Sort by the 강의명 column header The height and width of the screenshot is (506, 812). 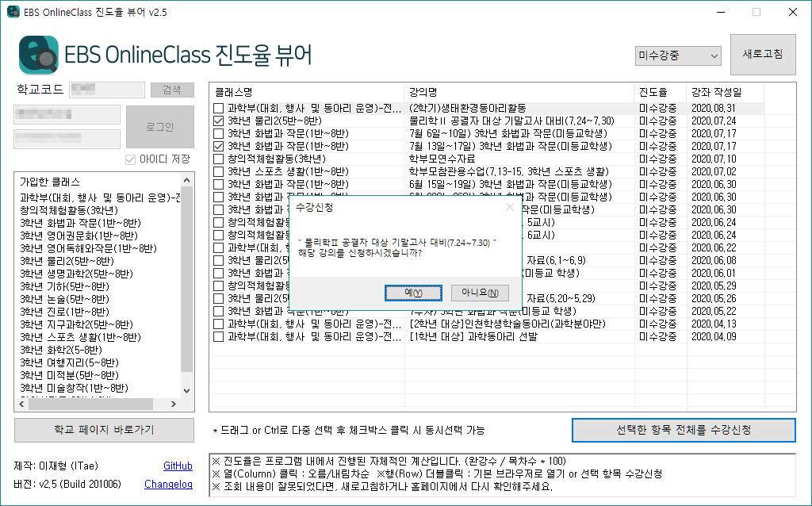(519, 92)
